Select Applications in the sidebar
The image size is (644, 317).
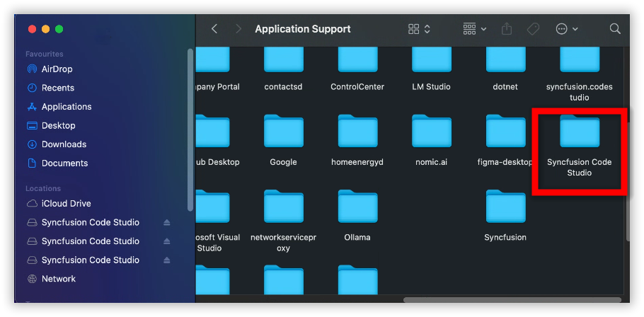pos(67,107)
